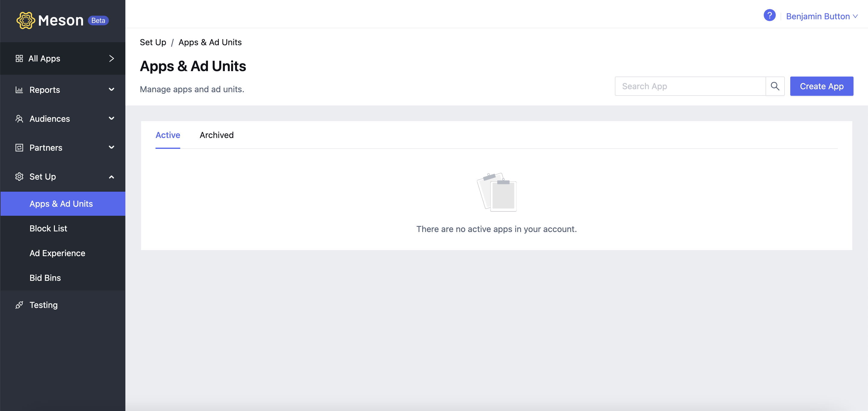This screenshot has width=868, height=411.
Task: Open Apps & Ad Units in sidebar
Action: point(63,204)
